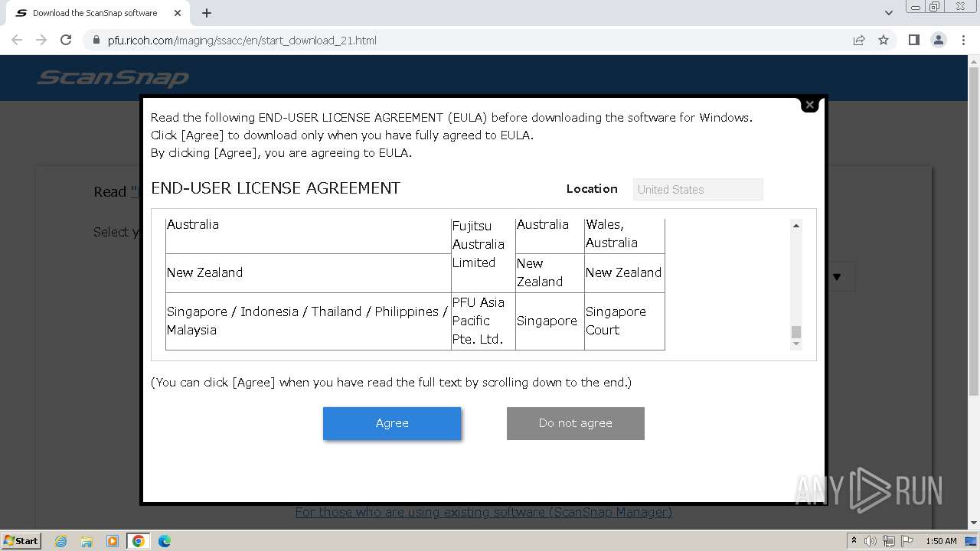
Task: Expand the page dropdown arrow behind the dialog
Action: tap(837, 277)
